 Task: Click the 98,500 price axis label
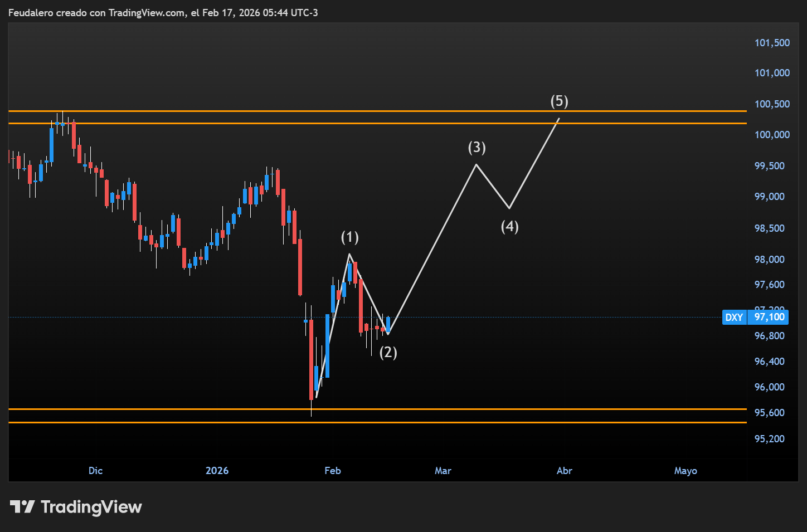tap(769, 228)
